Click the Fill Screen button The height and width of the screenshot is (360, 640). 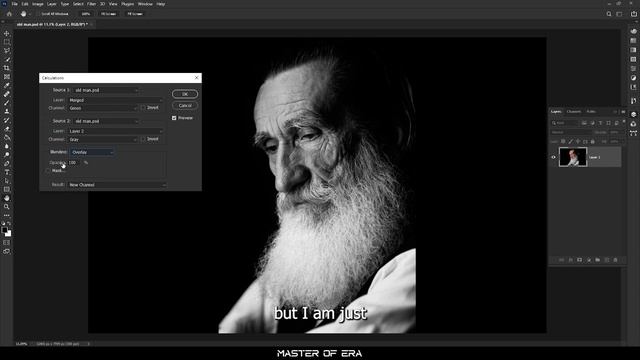tap(135, 14)
